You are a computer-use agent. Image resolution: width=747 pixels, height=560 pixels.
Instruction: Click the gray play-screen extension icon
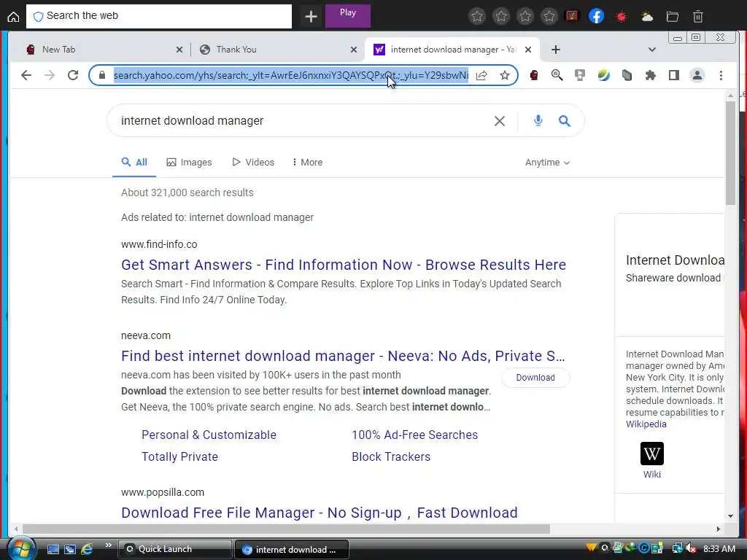click(x=580, y=75)
